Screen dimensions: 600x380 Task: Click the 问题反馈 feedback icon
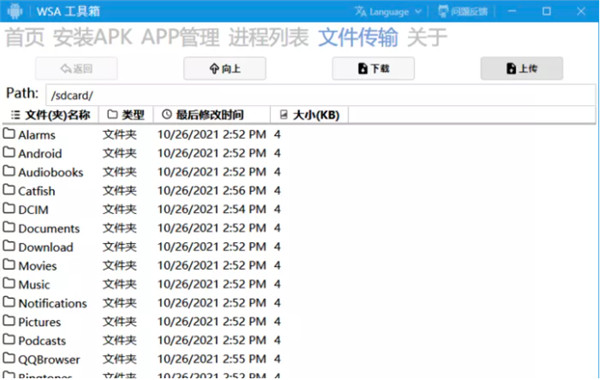pyautogui.click(x=443, y=11)
